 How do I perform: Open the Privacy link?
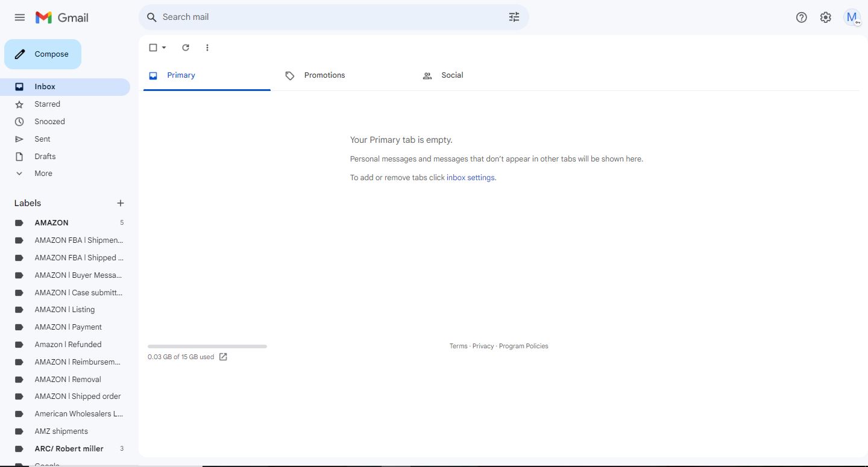[483, 346]
